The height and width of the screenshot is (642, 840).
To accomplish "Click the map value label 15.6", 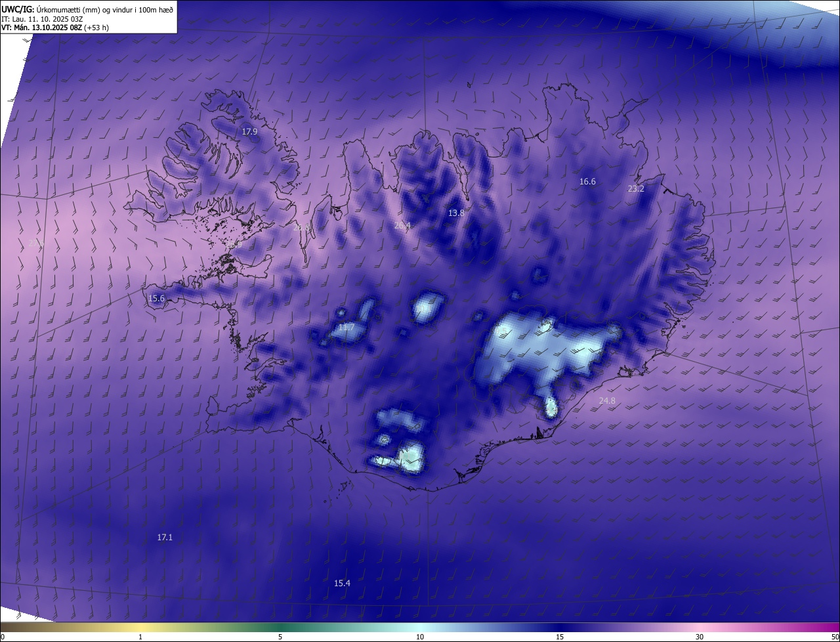I will (156, 298).
